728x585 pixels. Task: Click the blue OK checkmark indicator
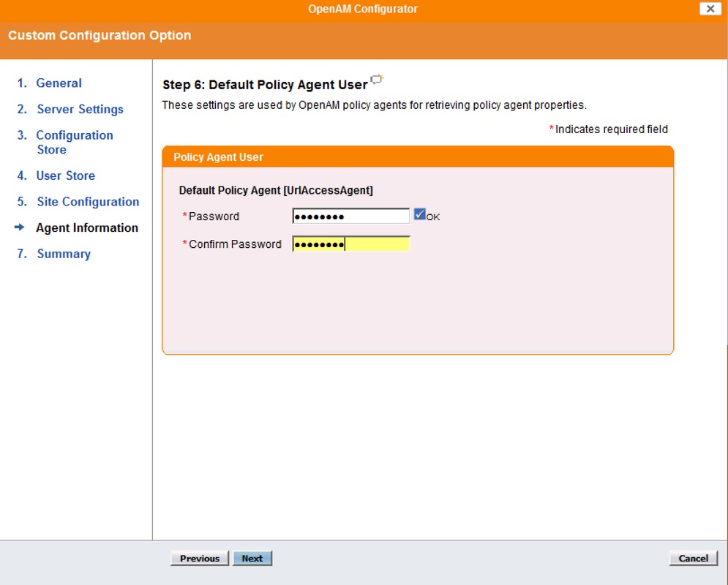click(x=419, y=214)
